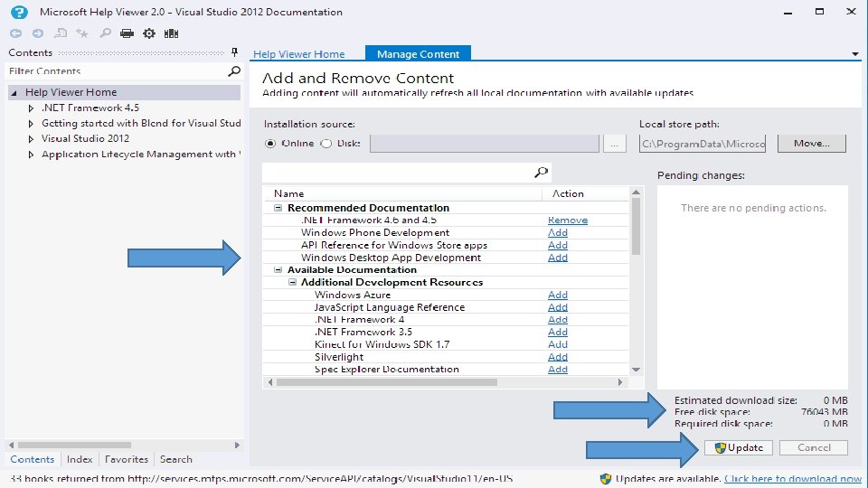Viewport: 868px width, 488px height.
Task: Click Contents panel horizontal scrollbar thumb
Action: (x=74, y=445)
